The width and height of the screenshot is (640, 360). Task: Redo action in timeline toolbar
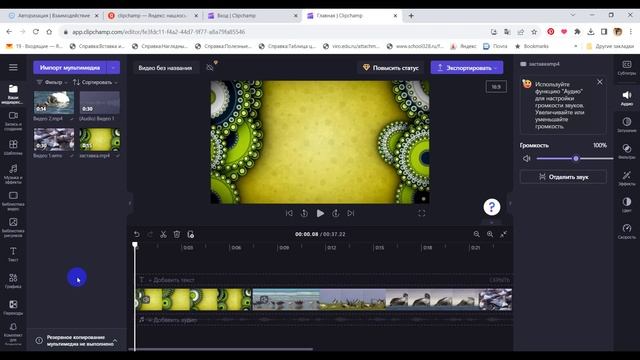point(150,234)
